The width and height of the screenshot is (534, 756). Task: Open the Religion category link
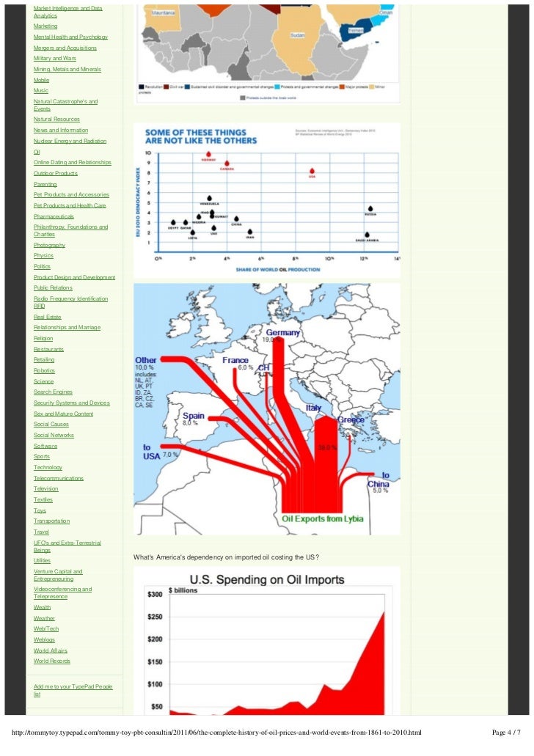tap(43, 339)
